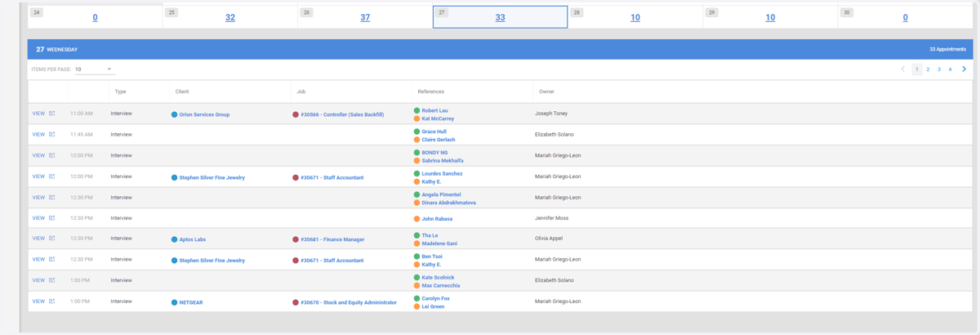Open reference Tha Le
Viewport: 980px width, 335px height.
(x=430, y=235)
